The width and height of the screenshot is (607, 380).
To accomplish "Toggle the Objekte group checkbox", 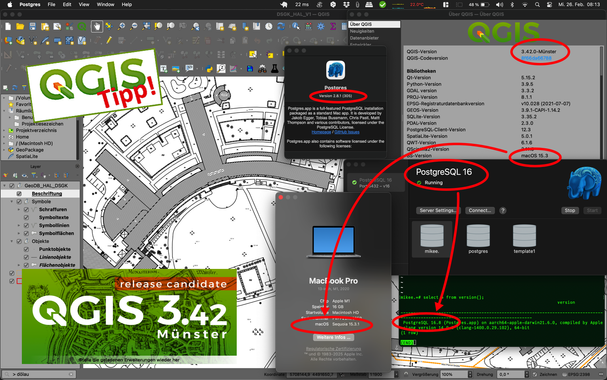I will [19, 241].
